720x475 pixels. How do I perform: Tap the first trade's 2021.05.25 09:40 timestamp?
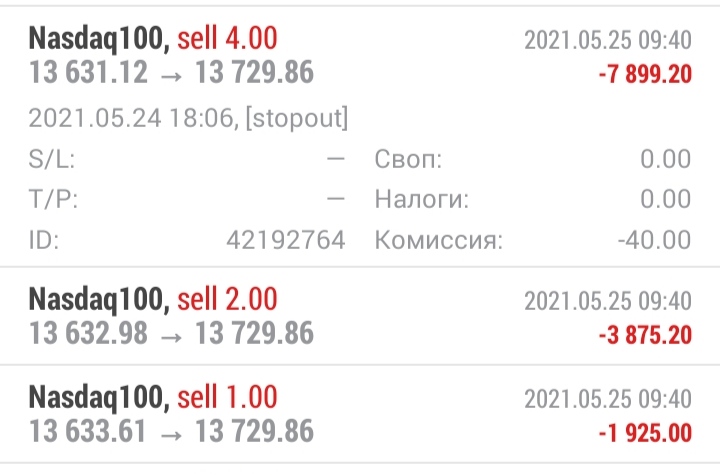pos(608,40)
